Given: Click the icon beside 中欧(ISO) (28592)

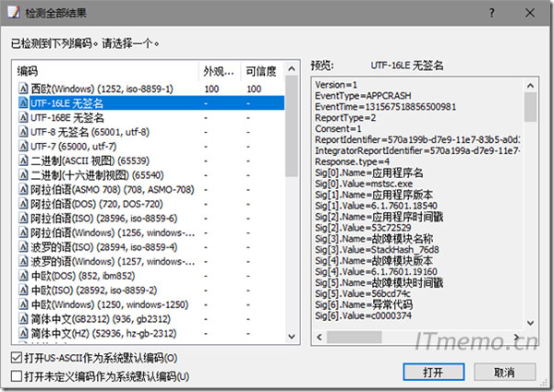Looking at the screenshot, I should click(x=23, y=291).
